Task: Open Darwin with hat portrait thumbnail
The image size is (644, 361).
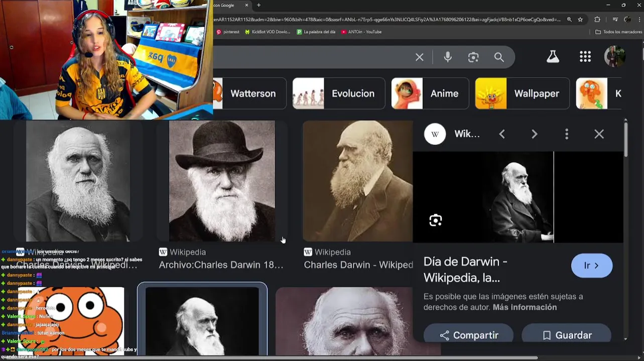Action: coord(222,181)
